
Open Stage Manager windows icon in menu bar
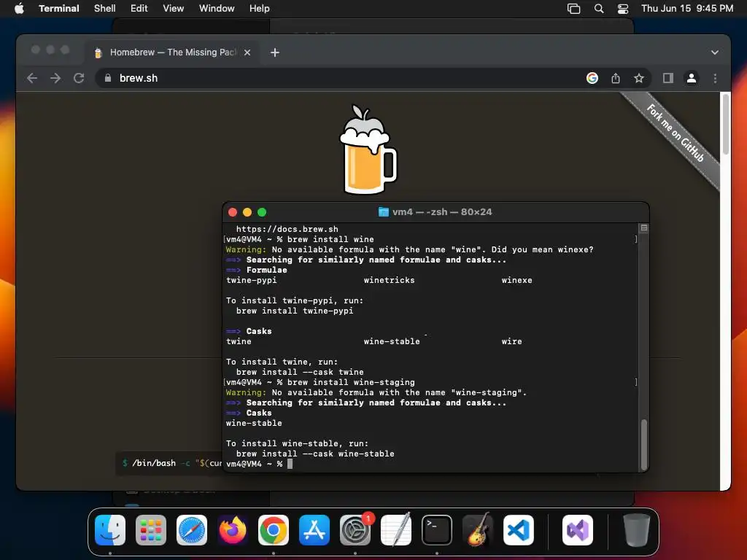[x=573, y=9]
